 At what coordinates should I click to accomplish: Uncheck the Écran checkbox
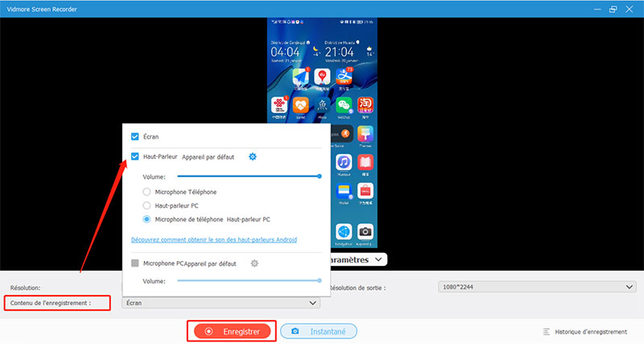click(135, 136)
